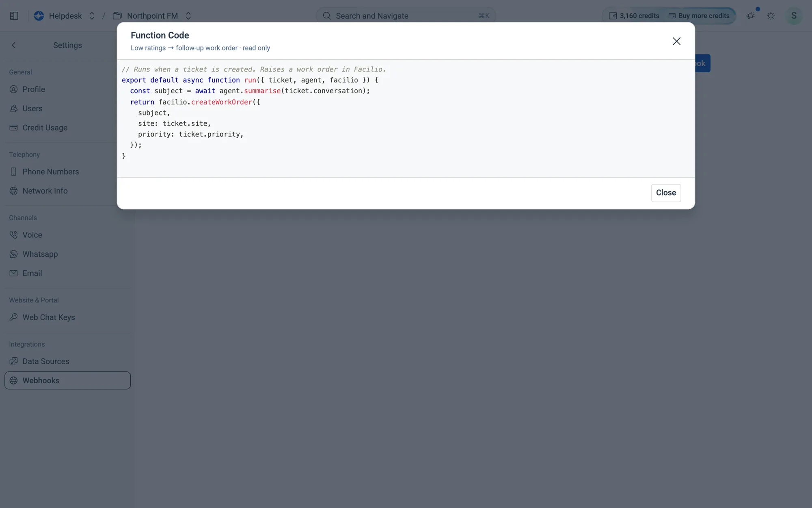Open Network Info page
812x508 pixels.
click(67, 191)
